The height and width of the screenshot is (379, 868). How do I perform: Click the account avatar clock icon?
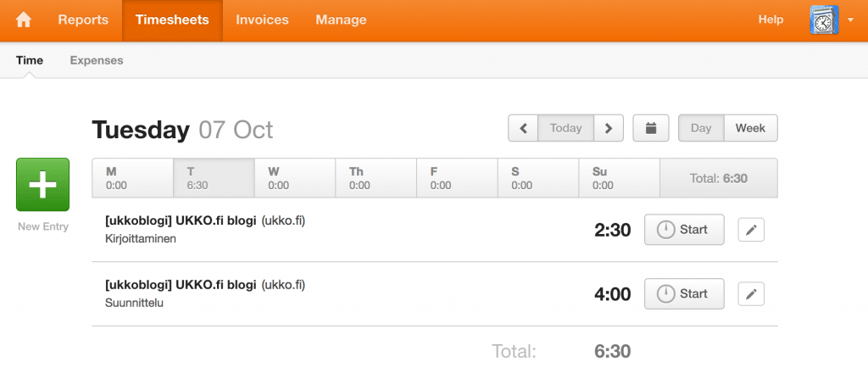(x=824, y=20)
